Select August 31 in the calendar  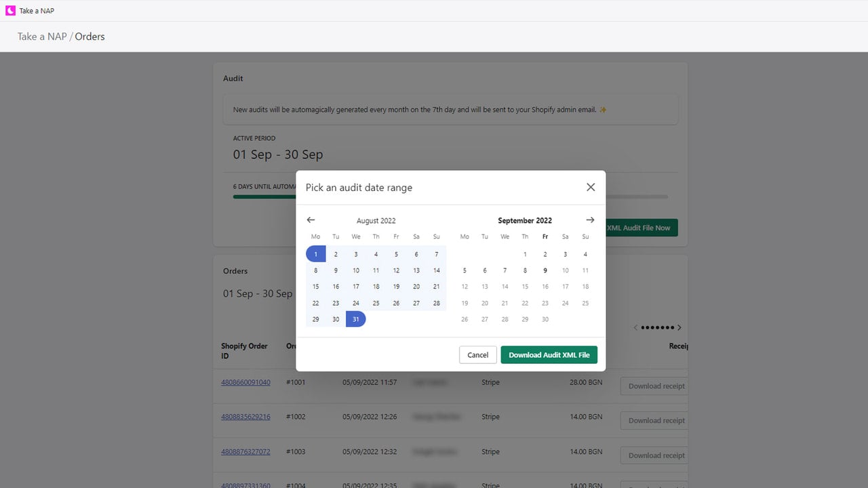[x=356, y=319]
